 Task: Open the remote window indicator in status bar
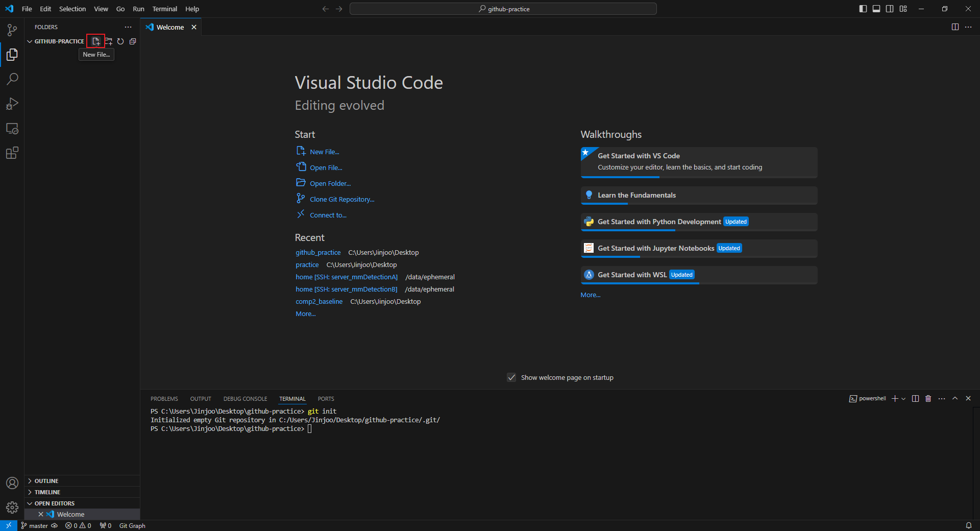click(9, 525)
